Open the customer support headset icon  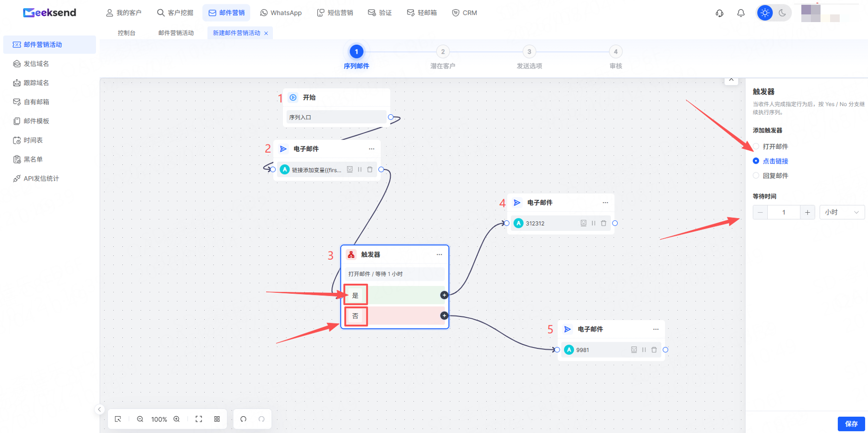click(x=719, y=13)
